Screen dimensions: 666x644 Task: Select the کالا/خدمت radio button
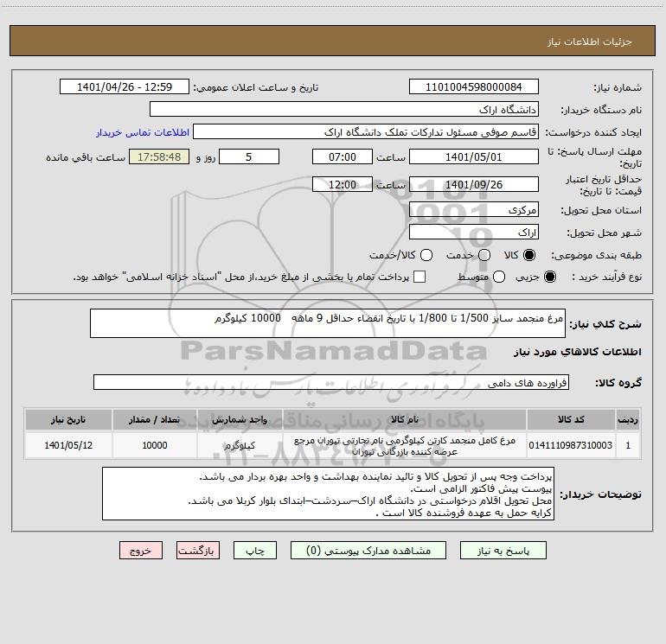point(426,255)
